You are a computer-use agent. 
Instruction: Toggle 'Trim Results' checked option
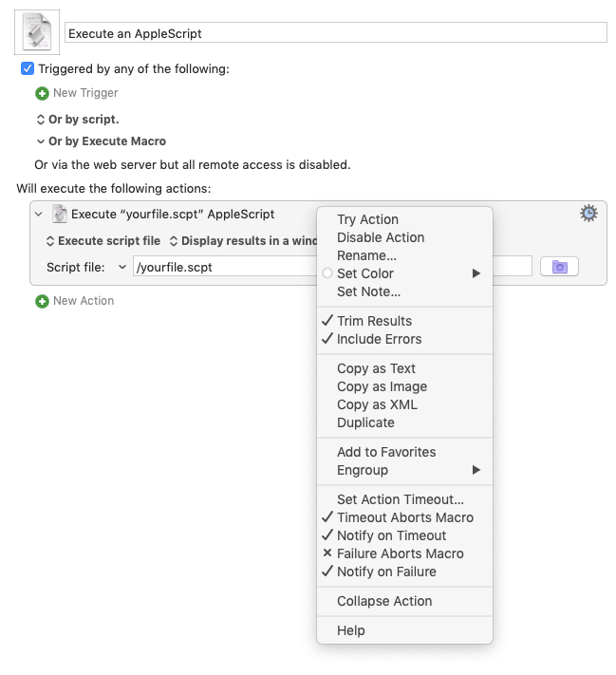click(404, 321)
